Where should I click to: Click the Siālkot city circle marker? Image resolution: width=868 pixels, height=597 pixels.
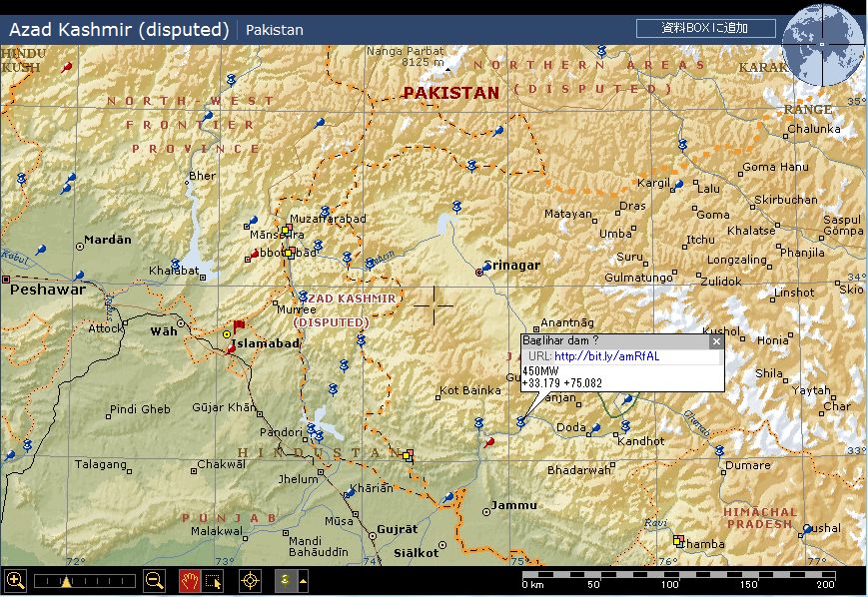click(441, 545)
